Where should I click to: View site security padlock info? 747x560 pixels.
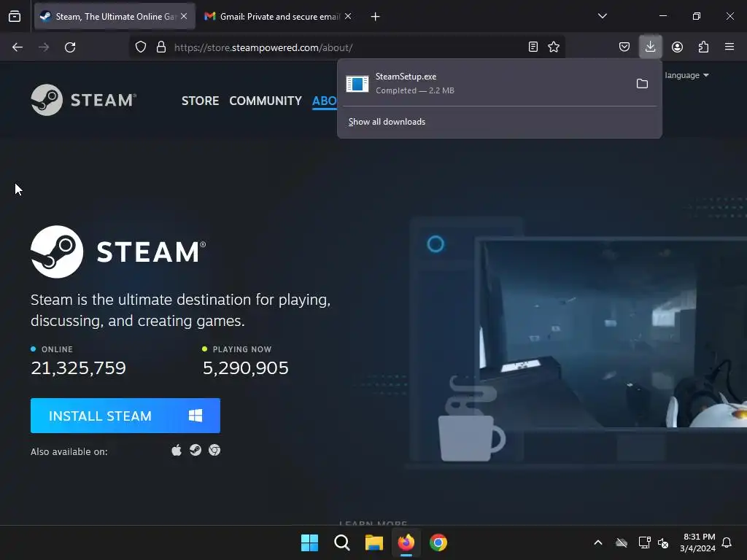pyautogui.click(x=161, y=47)
